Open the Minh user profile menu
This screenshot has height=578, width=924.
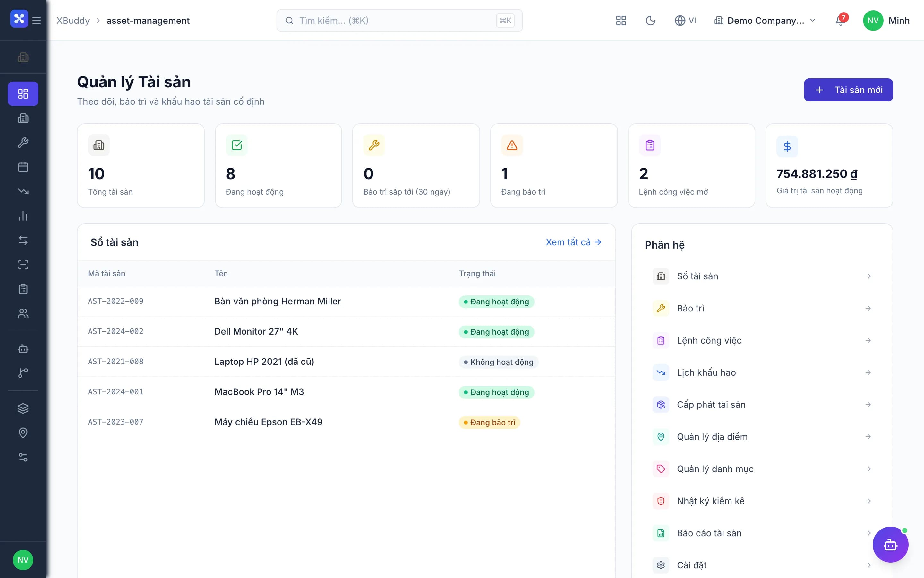(x=886, y=21)
